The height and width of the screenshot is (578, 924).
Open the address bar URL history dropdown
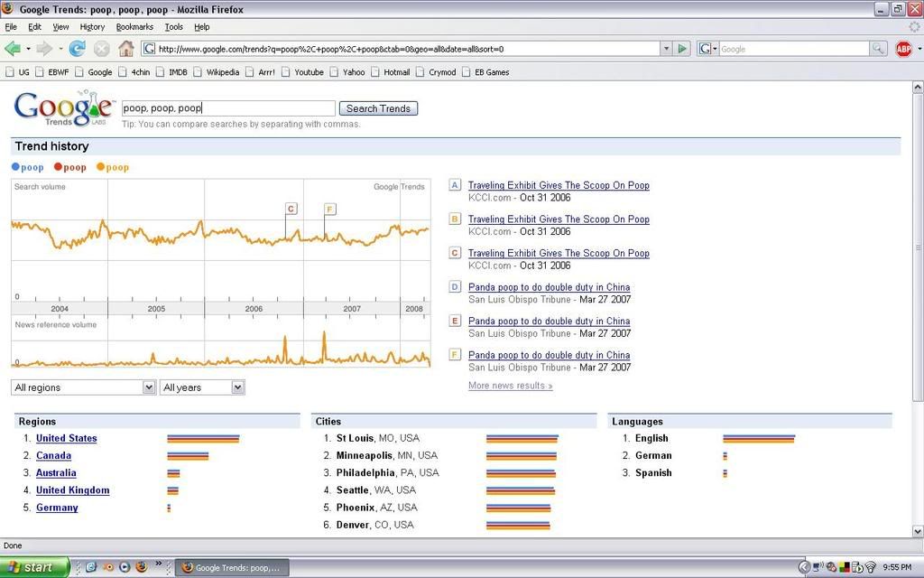[x=666, y=49]
